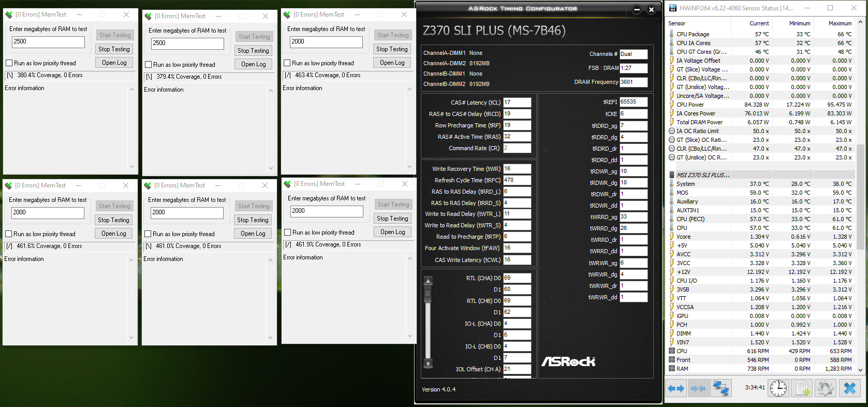Click the HWiNFO clock reset-timer icon
The image size is (868, 407).
(778, 388)
